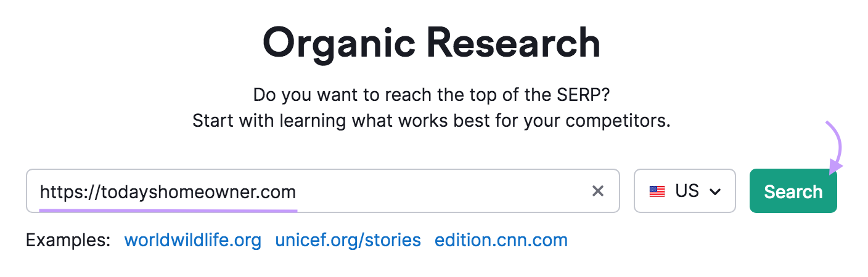This screenshot has height=277, width=868.
Task: Click the US flag icon
Action: click(x=657, y=191)
